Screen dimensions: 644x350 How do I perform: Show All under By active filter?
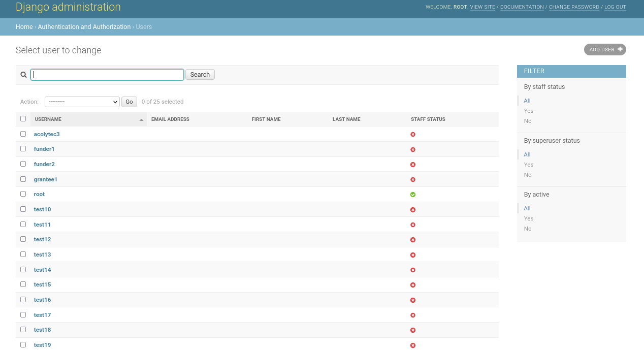point(527,208)
